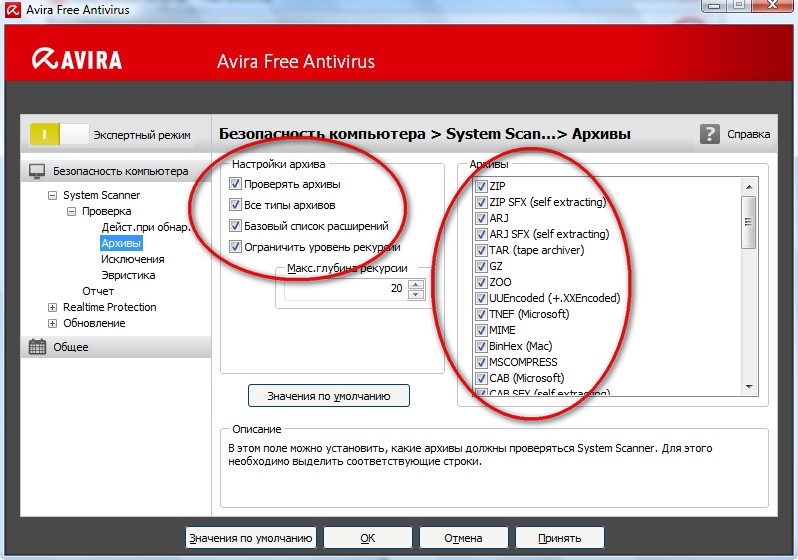Uncheck BinHex (Mac) checkbox
The width and height of the screenshot is (798, 560).
pos(480,346)
